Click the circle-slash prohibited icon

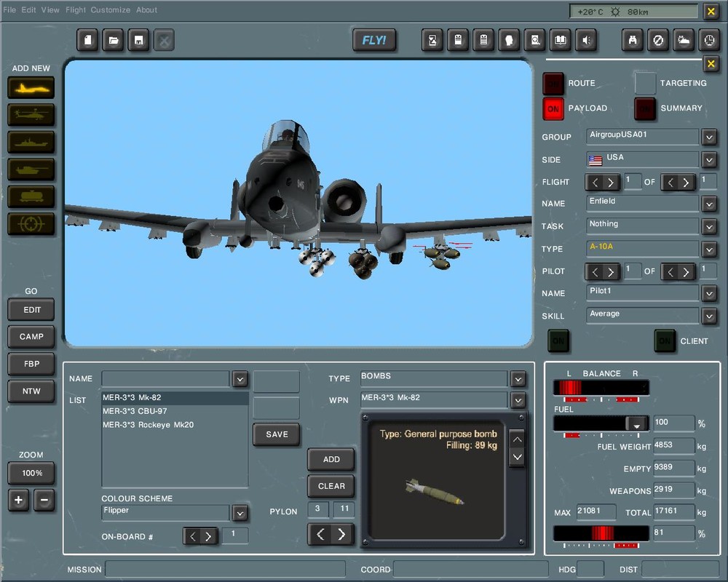click(x=658, y=41)
